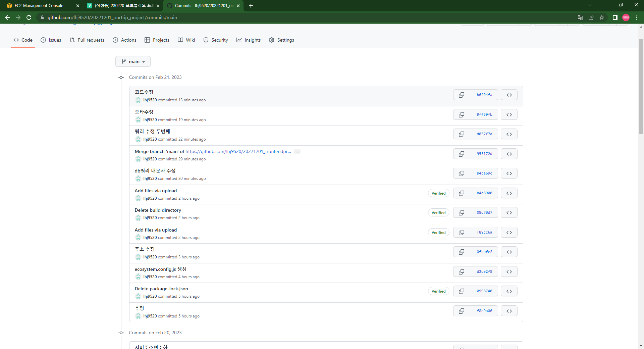
Task: Open Chrome three-dot menu
Action: pyautogui.click(x=637, y=17)
